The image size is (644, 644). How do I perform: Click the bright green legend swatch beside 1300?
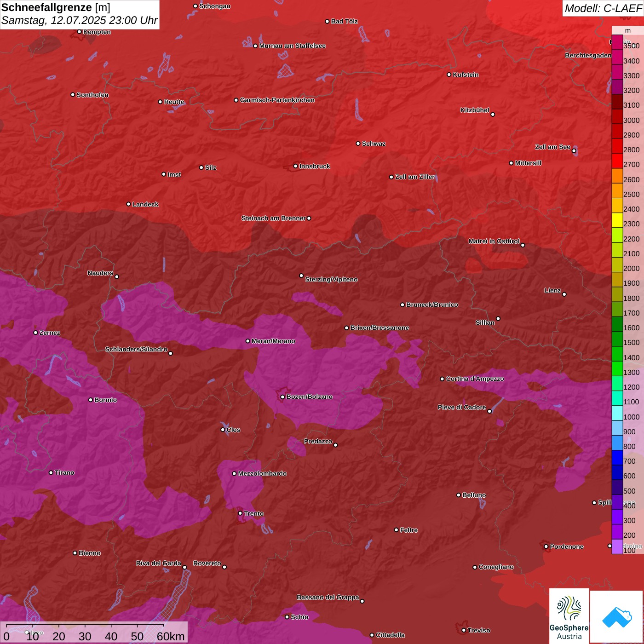tap(617, 369)
